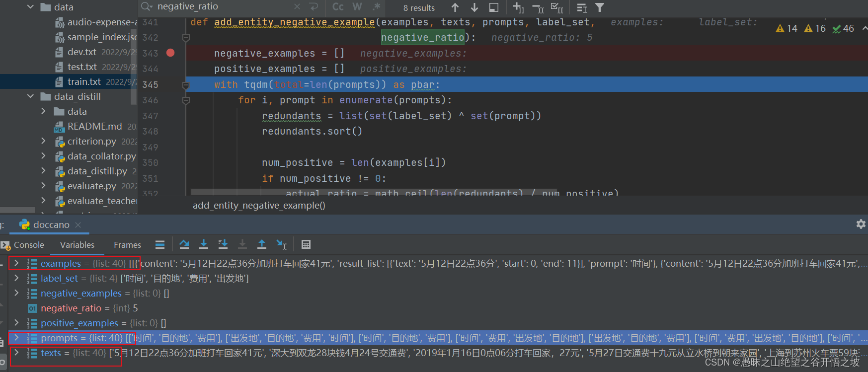
Task: Click the show execution point icon
Action: [160, 244]
